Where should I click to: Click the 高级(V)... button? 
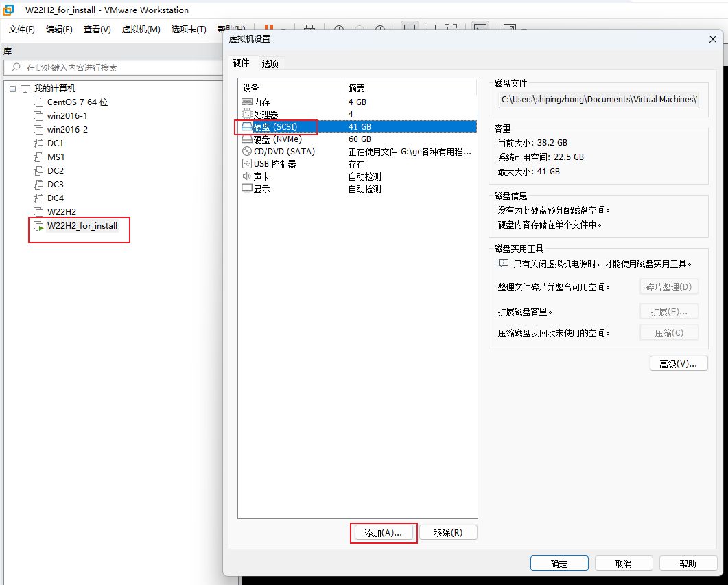point(678,364)
